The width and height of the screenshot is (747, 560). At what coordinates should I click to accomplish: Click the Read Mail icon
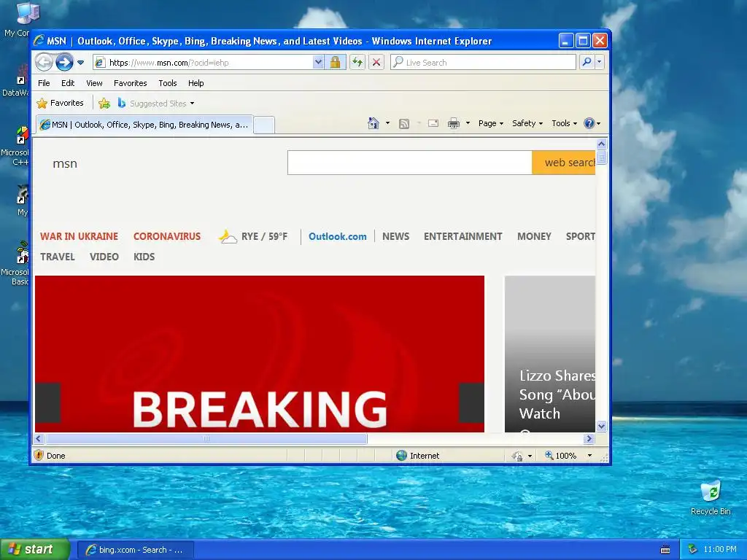click(433, 123)
